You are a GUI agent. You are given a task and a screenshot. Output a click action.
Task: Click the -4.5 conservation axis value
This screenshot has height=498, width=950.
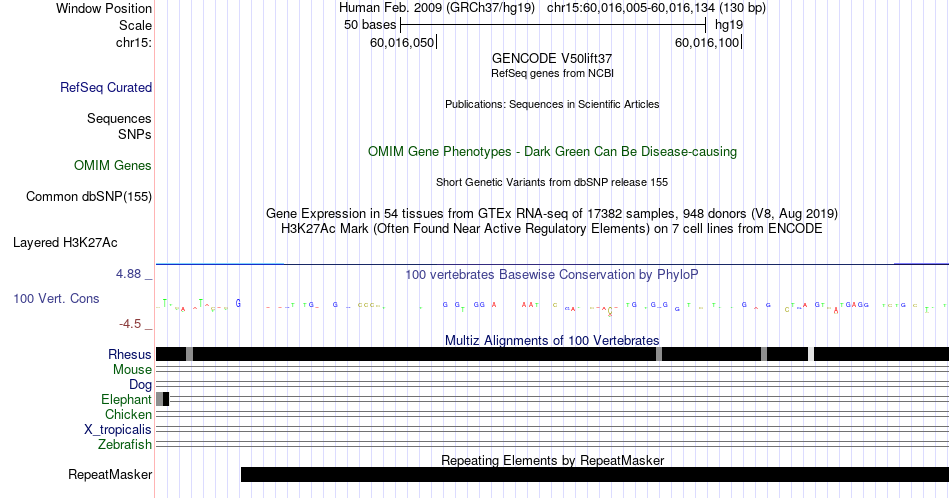click(x=130, y=324)
